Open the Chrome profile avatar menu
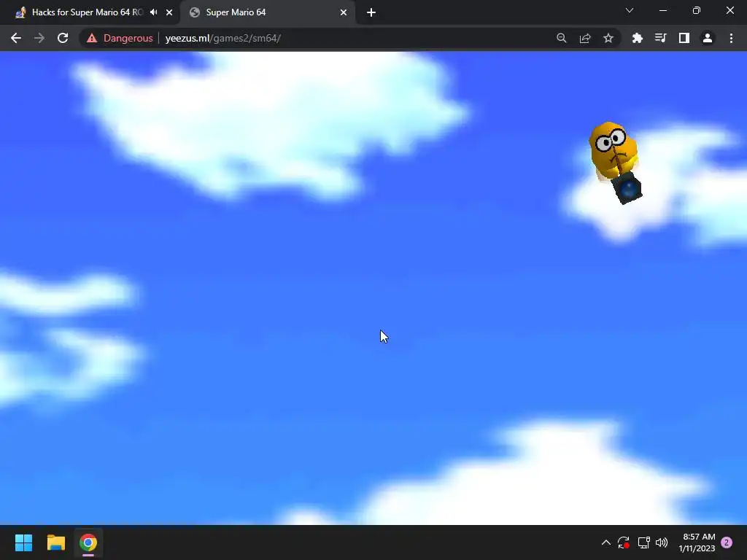This screenshot has height=560, width=747. [708, 38]
